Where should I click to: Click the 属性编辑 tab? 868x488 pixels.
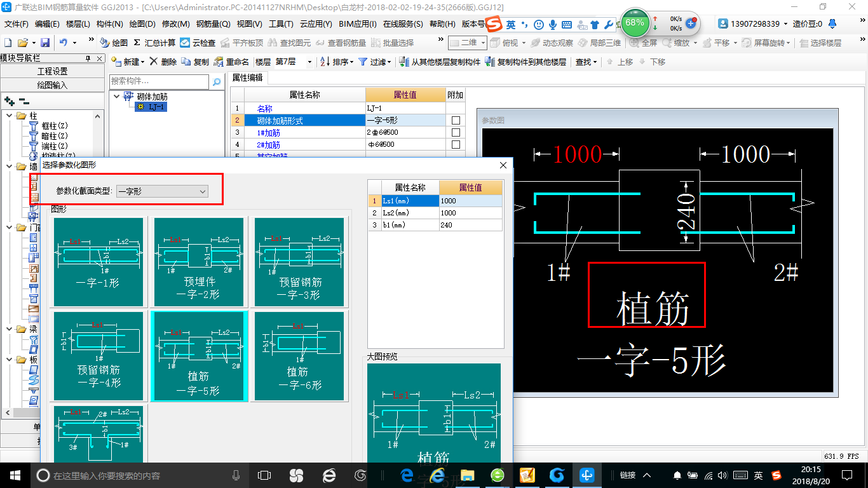(247, 78)
